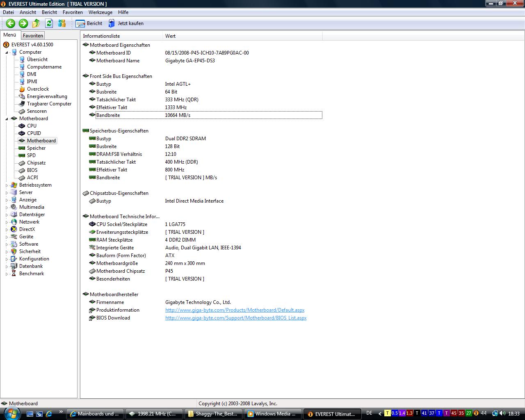Open the Hilfe menu
This screenshot has height=420, width=525.
point(123,12)
